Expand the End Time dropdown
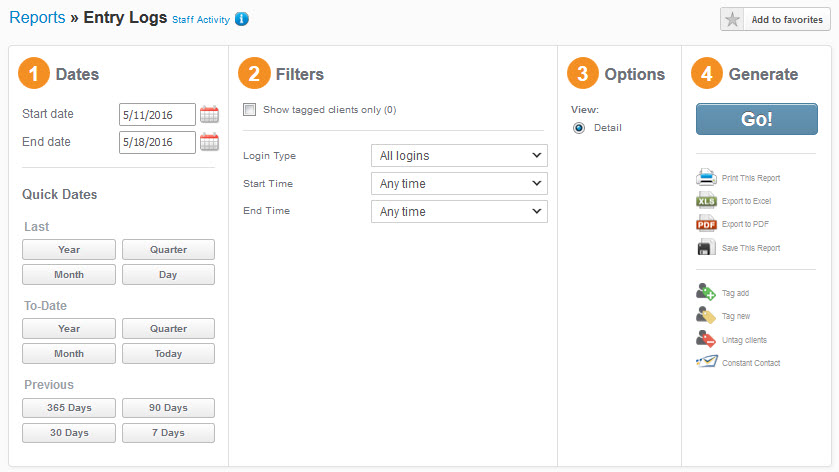839x472 pixels. click(x=459, y=211)
